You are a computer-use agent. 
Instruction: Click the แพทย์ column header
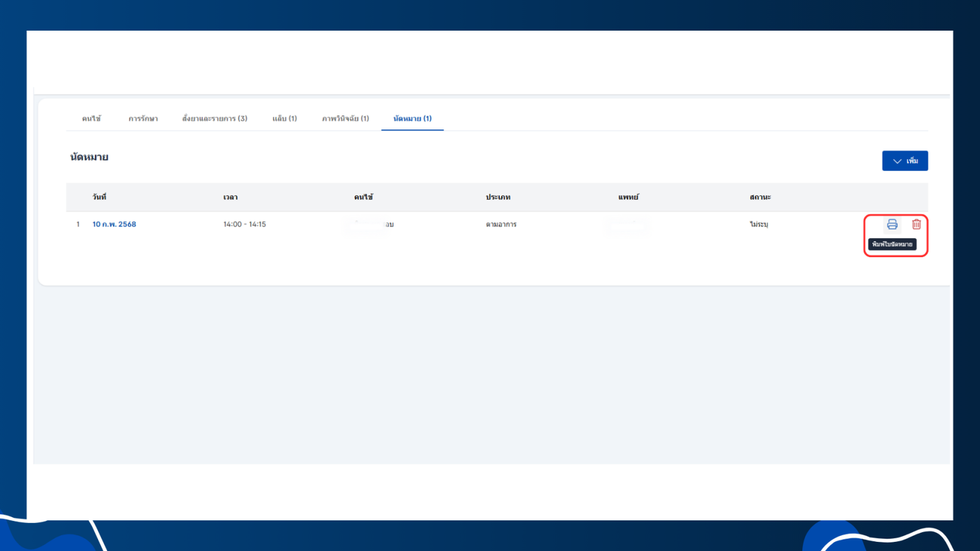click(628, 197)
